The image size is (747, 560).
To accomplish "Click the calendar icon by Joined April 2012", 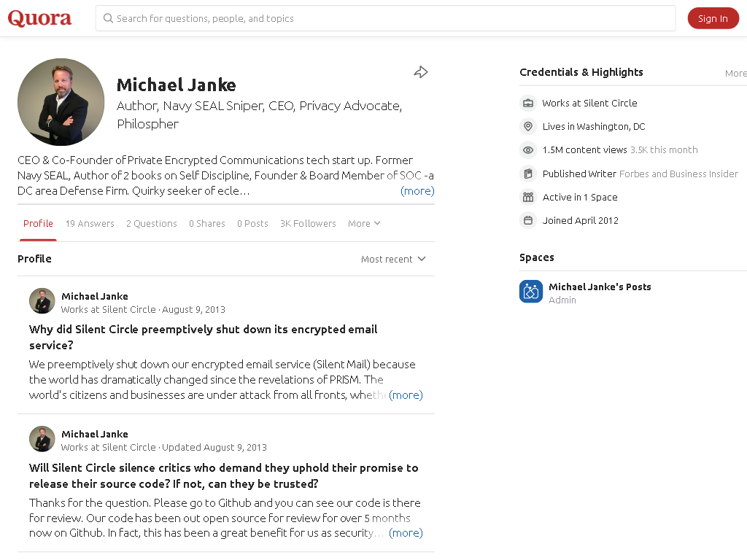I will click(528, 220).
